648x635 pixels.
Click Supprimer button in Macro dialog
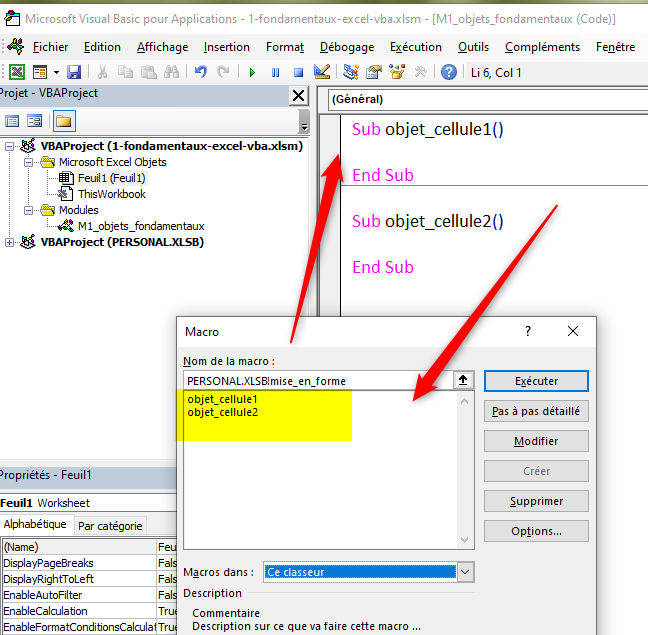coord(536,501)
